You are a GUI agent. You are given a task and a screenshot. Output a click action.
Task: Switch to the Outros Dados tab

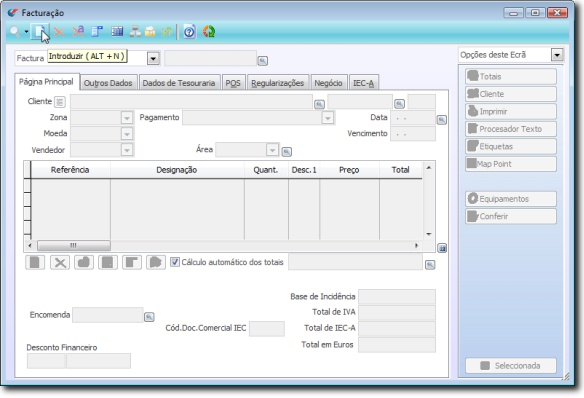pos(108,83)
